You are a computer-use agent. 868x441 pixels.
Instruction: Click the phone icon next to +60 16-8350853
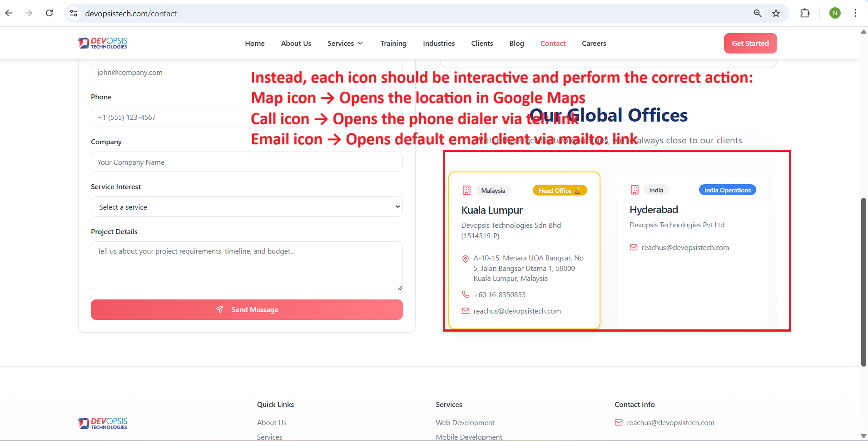tap(465, 294)
